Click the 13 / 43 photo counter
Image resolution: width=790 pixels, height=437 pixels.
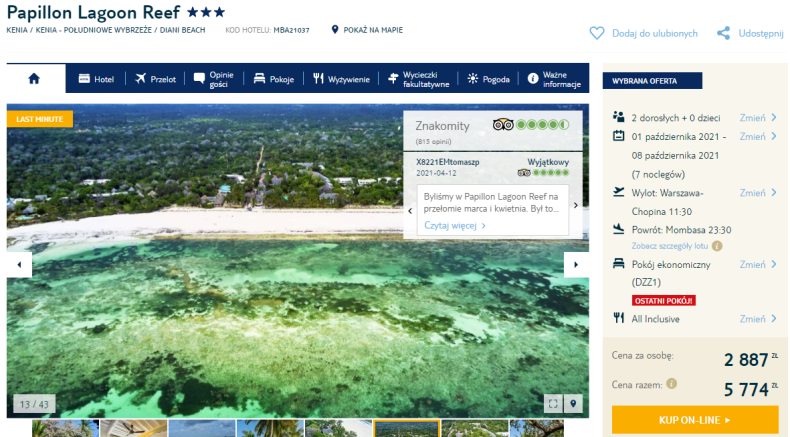point(34,404)
